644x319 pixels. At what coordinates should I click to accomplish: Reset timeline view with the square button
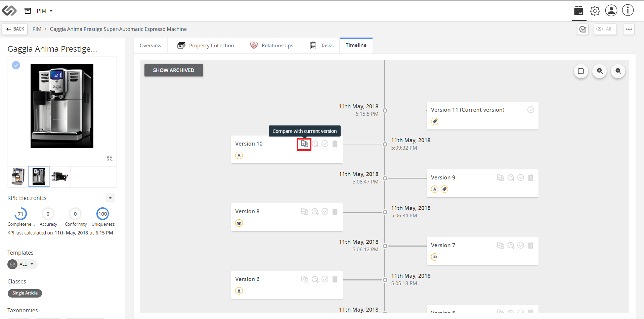point(581,71)
